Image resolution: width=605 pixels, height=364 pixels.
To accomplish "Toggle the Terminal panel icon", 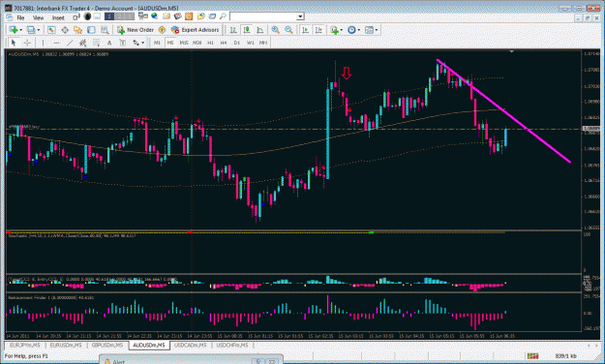I will coord(91,30).
